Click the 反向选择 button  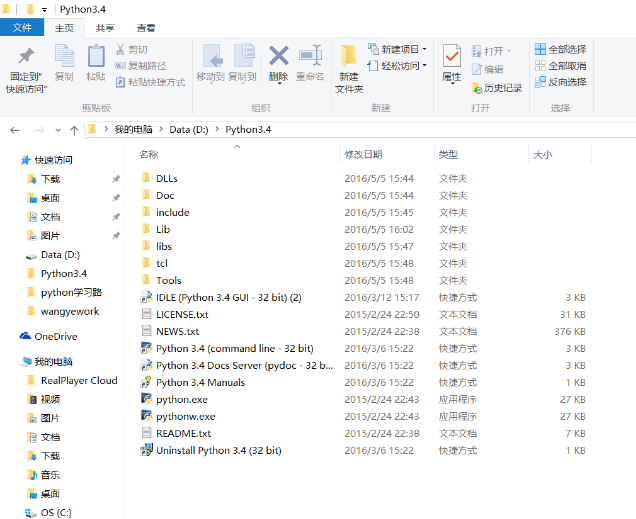560,81
